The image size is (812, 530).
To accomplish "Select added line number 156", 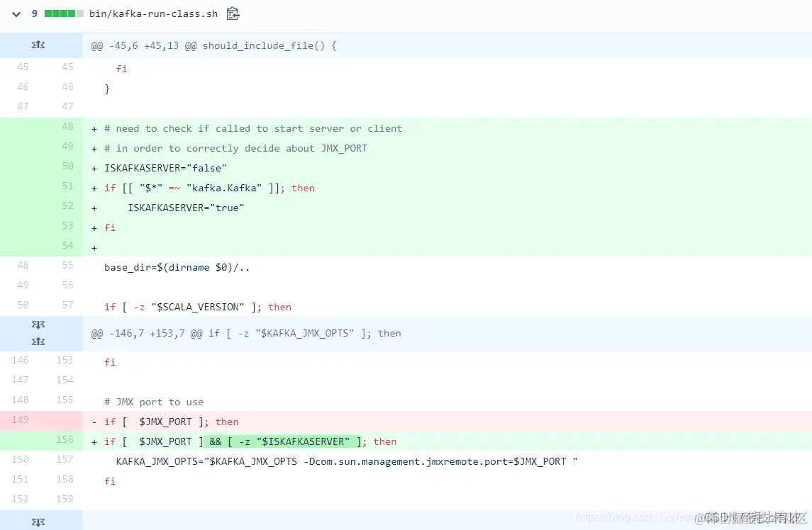I will (x=65, y=439).
